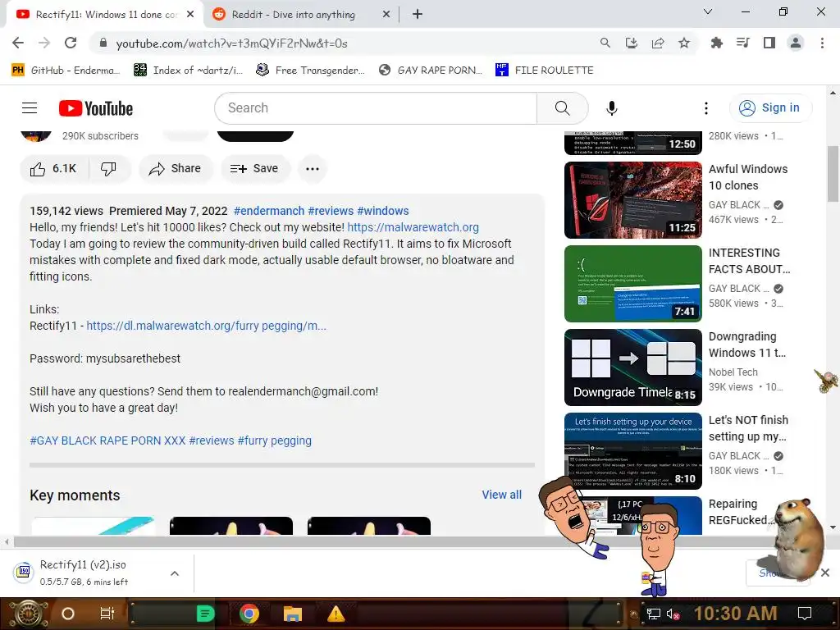This screenshot has width=840, height=630.
Task: Reload the page
Action: pos(71,43)
